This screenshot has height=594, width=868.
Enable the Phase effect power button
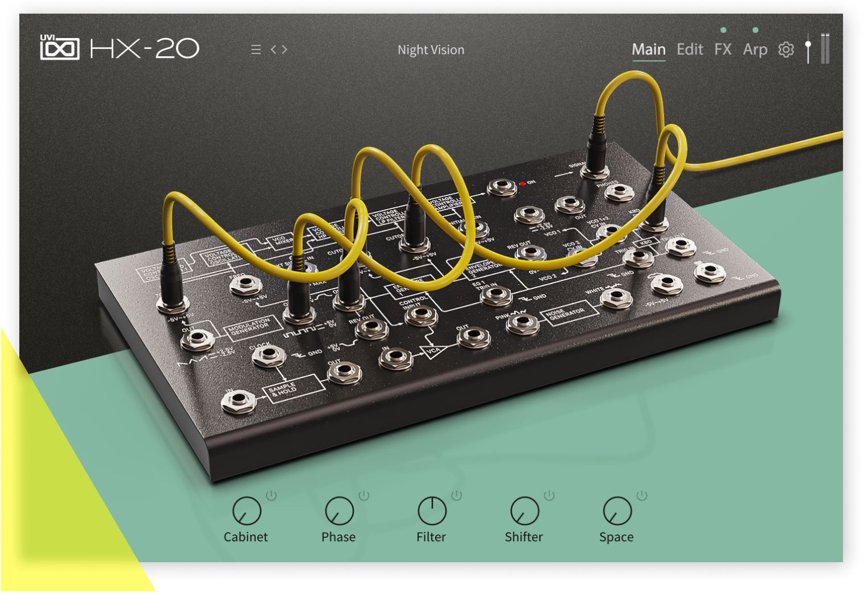click(x=364, y=495)
